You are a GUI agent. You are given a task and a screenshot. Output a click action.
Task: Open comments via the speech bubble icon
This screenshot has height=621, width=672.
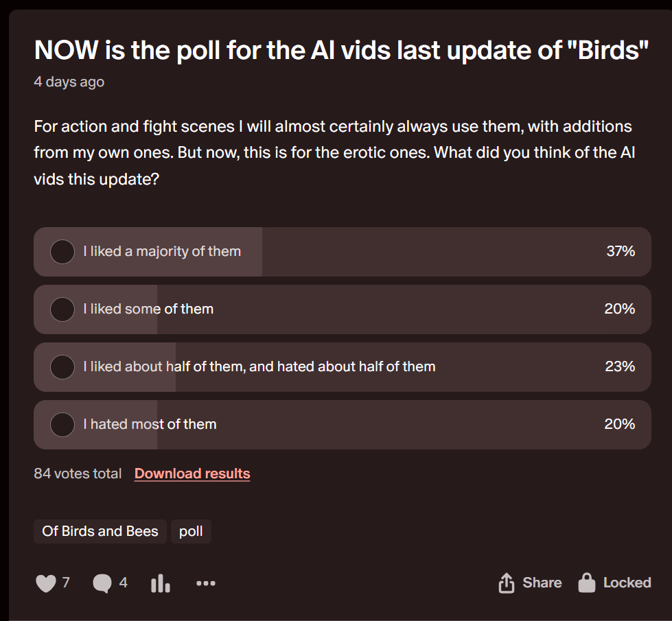click(x=102, y=583)
